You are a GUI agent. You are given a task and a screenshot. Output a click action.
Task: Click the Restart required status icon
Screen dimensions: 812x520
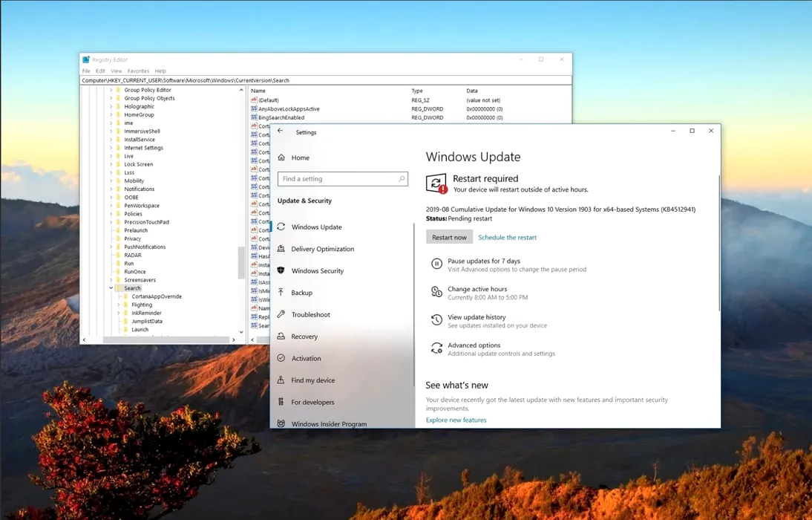[436, 183]
